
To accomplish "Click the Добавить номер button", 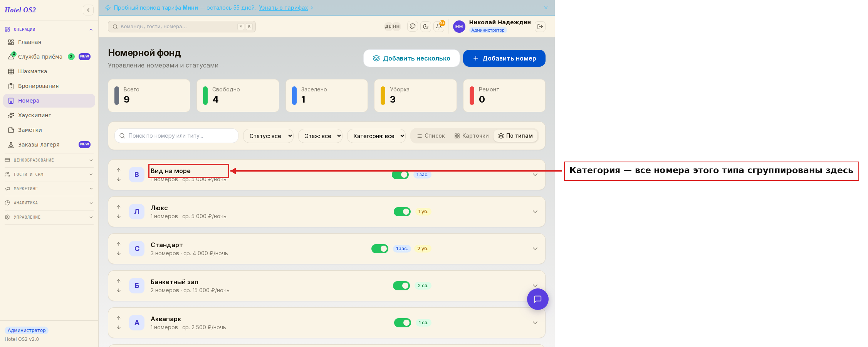I will pos(504,58).
